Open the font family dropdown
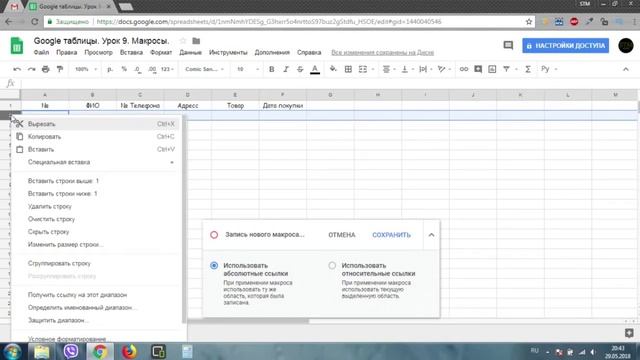This screenshot has height=360, width=640. pyautogui.click(x=204, y=69)
